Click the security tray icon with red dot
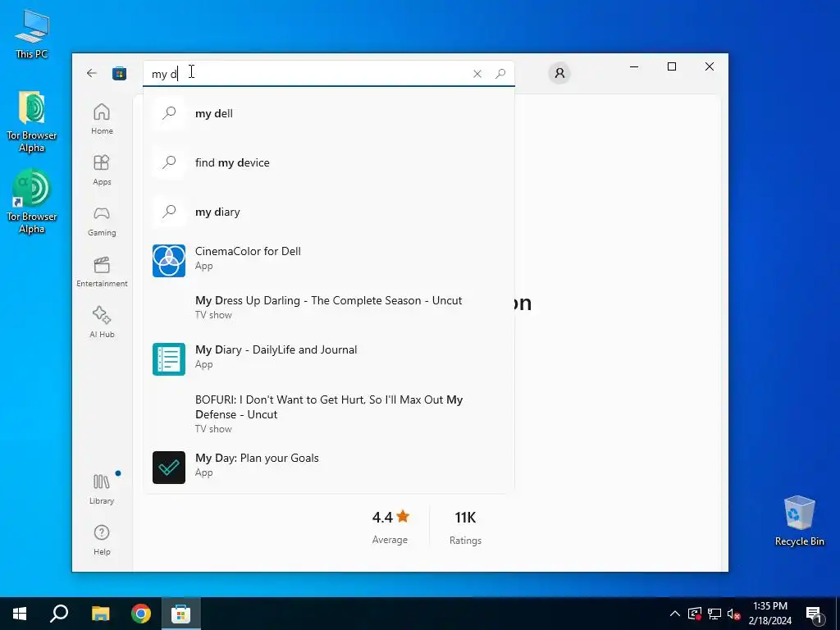This screenshot has height=630, width=840. click(x=695, y=614)
